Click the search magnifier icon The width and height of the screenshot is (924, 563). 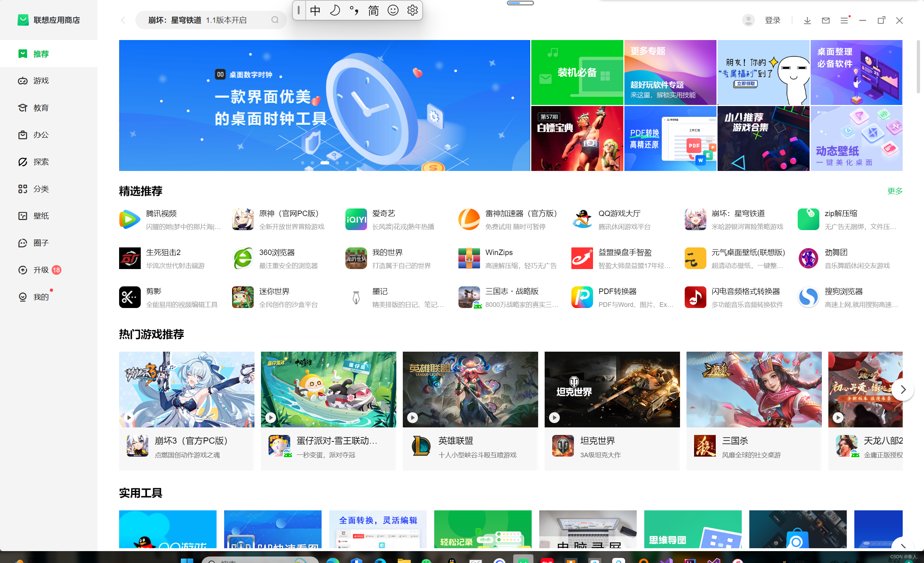(x=275, y=20)
